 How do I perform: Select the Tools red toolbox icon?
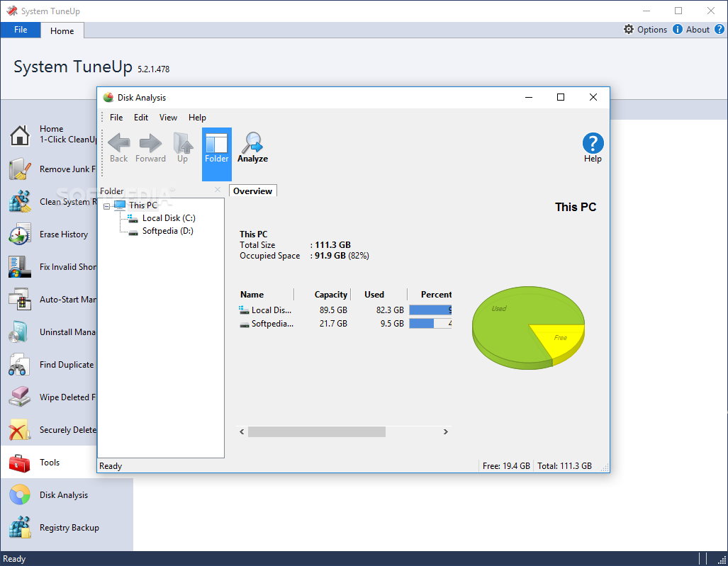[x=20, y=463]
